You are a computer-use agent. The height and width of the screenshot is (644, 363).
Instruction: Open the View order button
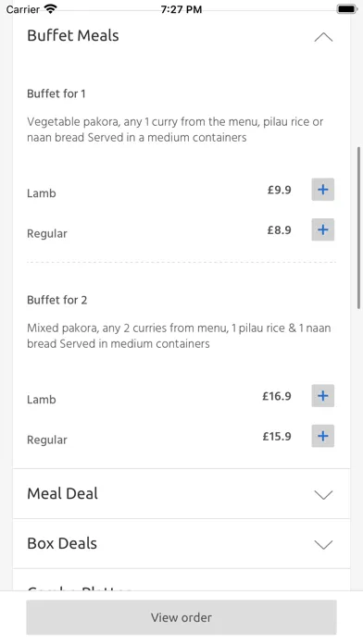[x=181, y=617]
